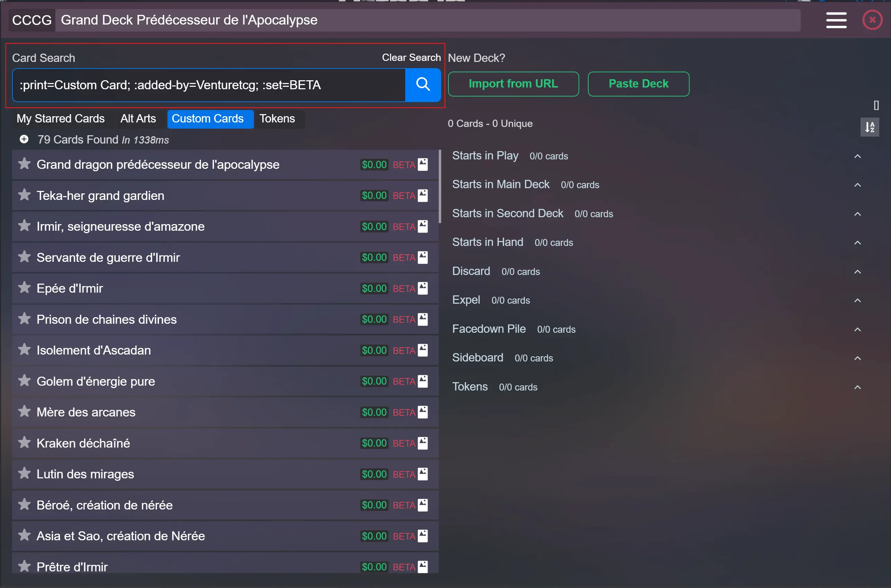Click image icon for Prison de chaines divines

(x=423, y=319)
